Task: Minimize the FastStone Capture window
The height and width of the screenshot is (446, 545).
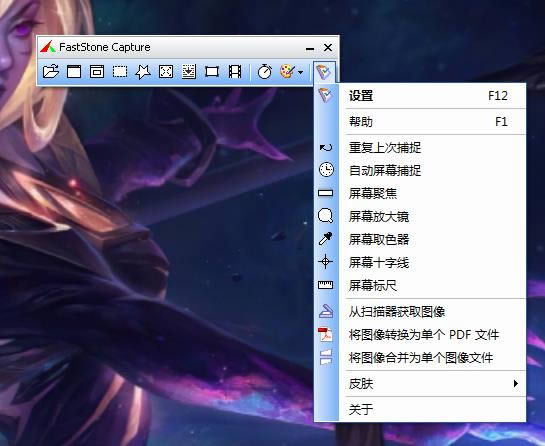Action: [310, 48]
